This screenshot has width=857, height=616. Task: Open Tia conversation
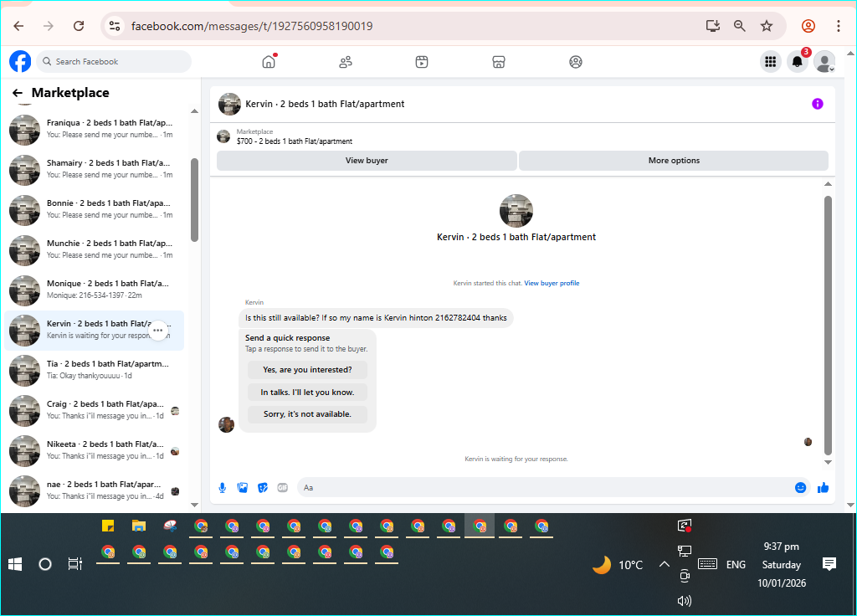tap(94, 370)
